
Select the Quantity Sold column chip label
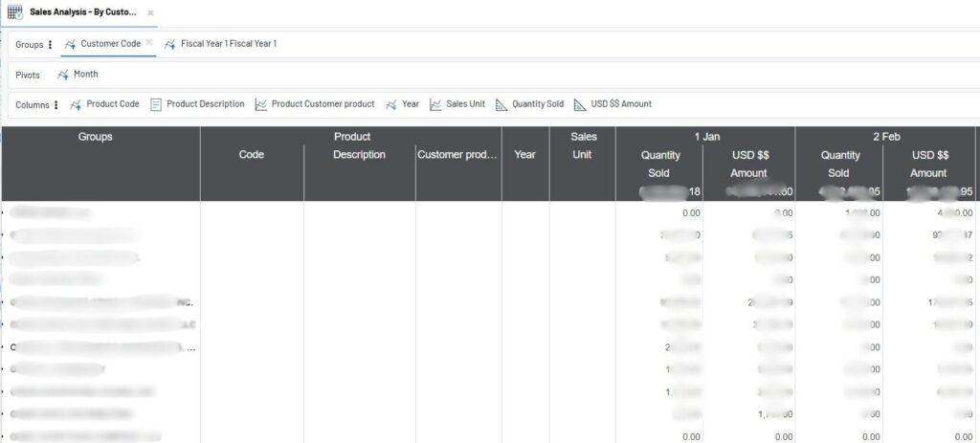click(x=538, y=103)
